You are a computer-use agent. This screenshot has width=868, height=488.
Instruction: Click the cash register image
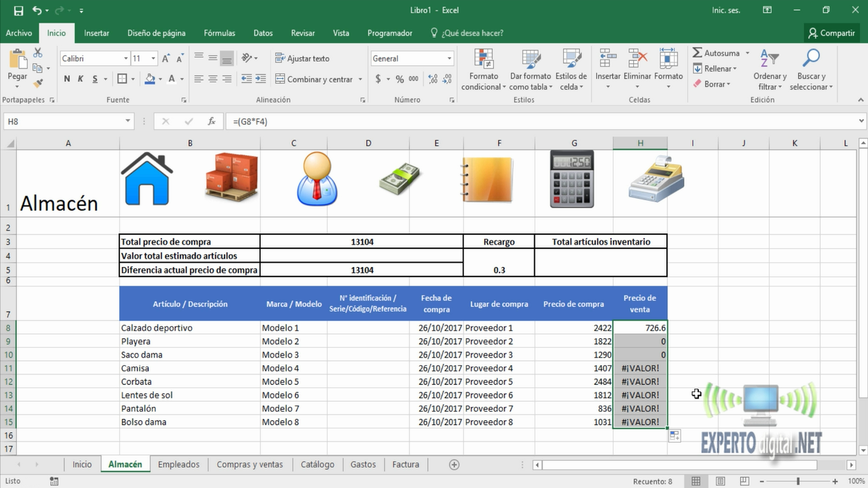pos(655,179)
